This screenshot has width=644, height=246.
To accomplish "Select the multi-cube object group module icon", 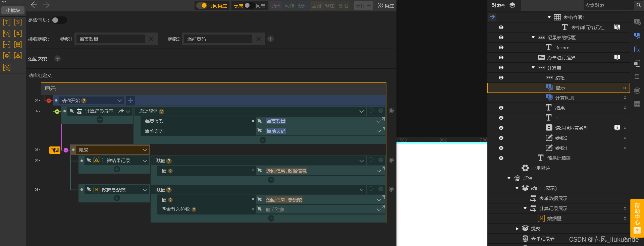I will (x=18, y=56).
